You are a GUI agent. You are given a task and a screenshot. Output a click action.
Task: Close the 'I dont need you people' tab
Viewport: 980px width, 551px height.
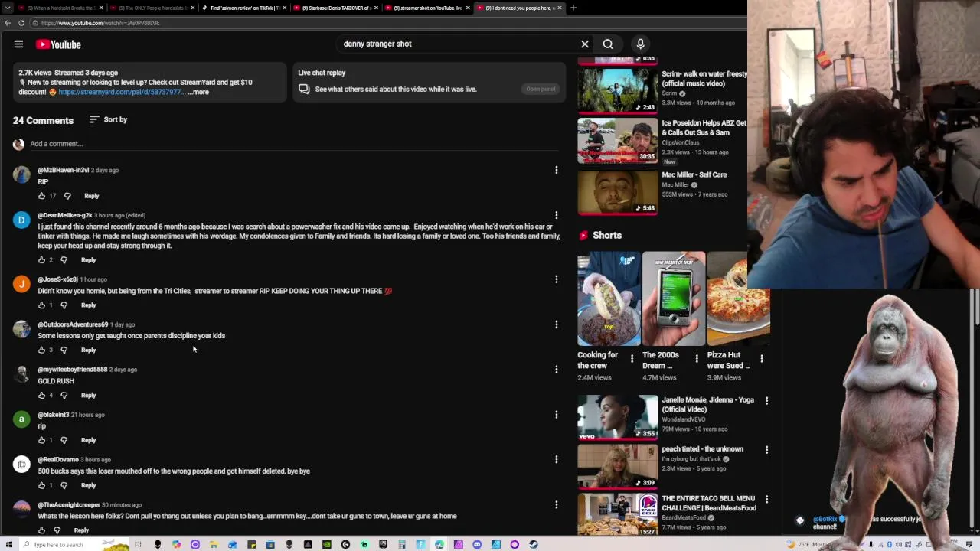560,8
